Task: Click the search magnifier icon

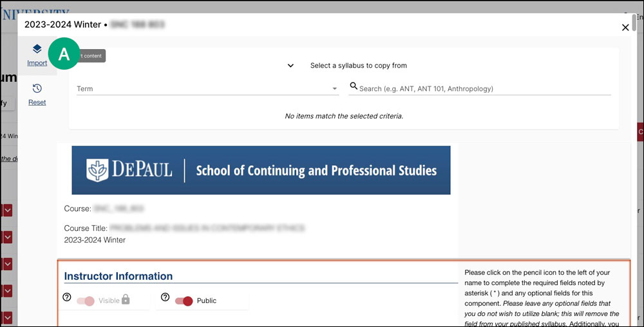Action: pyautogui.click(x=353, y=86)
